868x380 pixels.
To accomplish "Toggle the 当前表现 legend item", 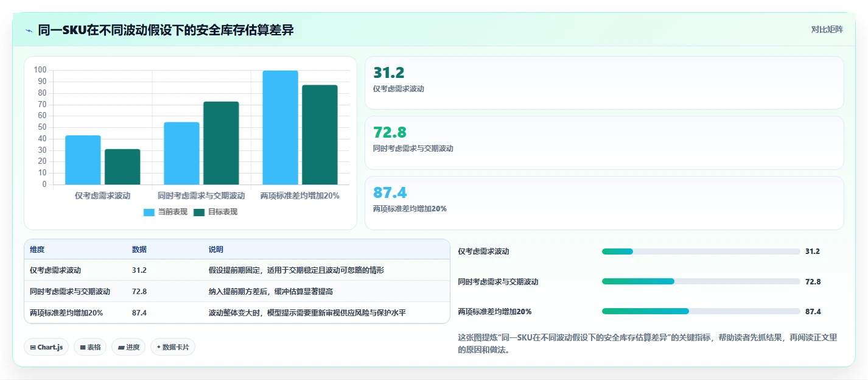I will [x=166, y=212].
